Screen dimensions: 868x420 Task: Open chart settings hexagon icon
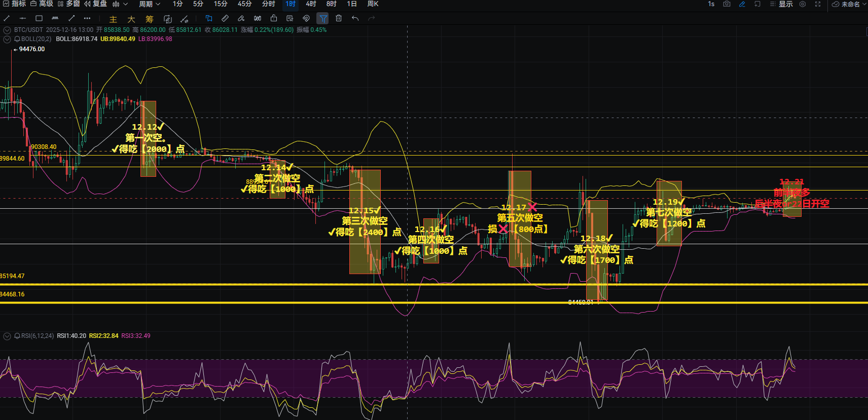coord(803,4)
